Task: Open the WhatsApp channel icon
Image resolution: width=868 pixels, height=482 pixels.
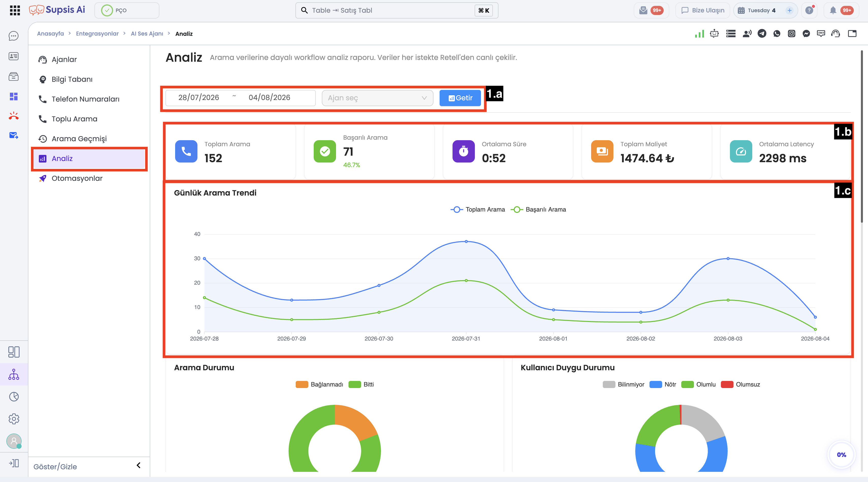Action: pyautogui.click(x=777, y=33)
